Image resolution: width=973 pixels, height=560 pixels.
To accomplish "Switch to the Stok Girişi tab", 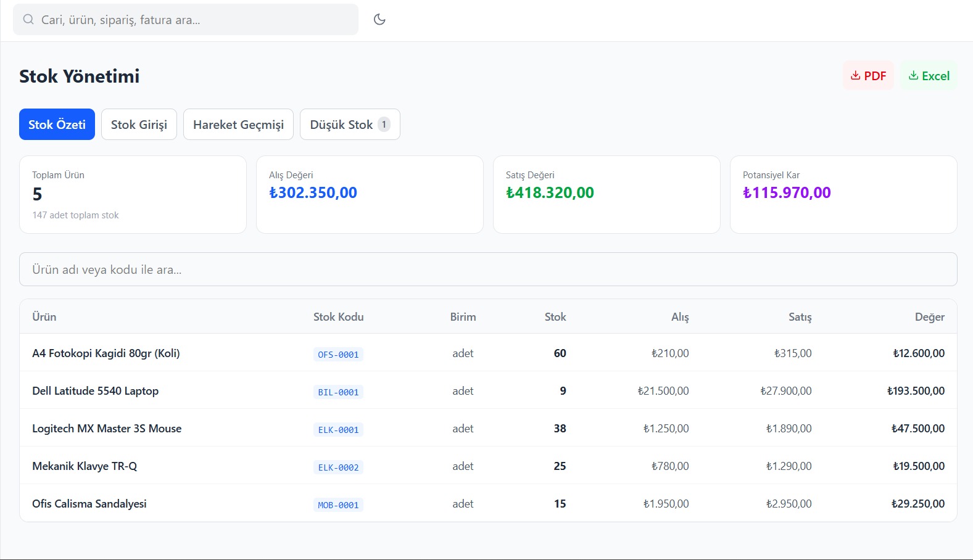I will click(x=139, y=124).
